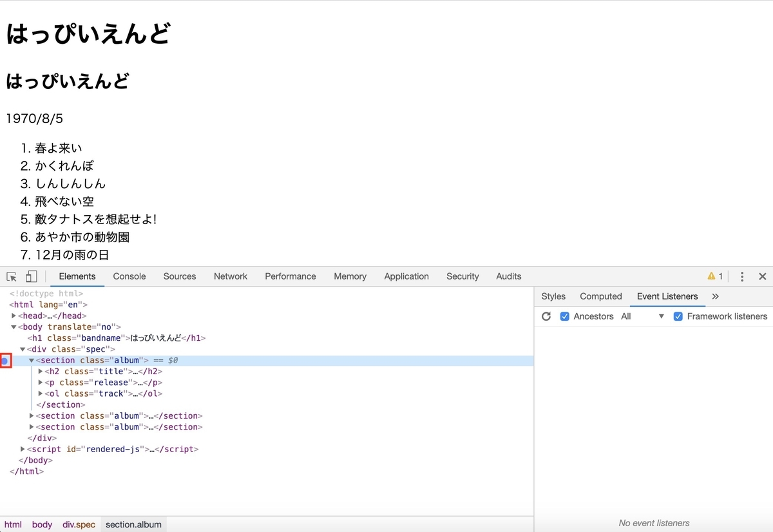This screenshot has height=532, width=773.
Task: Expand the head element node
Action: 14,316
